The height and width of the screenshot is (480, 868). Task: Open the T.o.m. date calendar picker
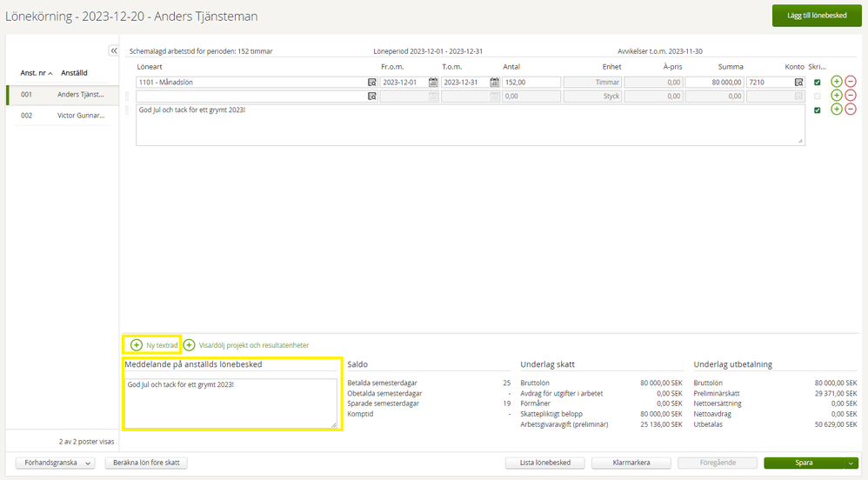pos(494,83)
